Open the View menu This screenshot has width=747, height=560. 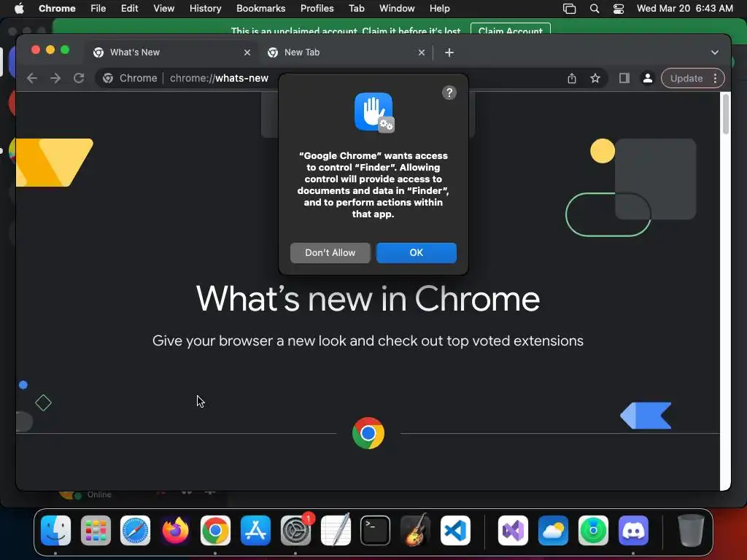(x=164, y=9)
